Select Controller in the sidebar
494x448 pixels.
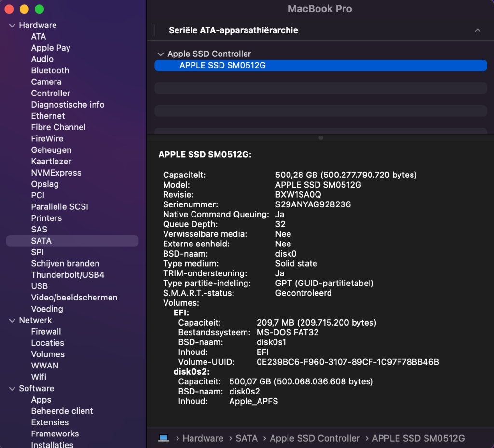(x=50, y=93)
